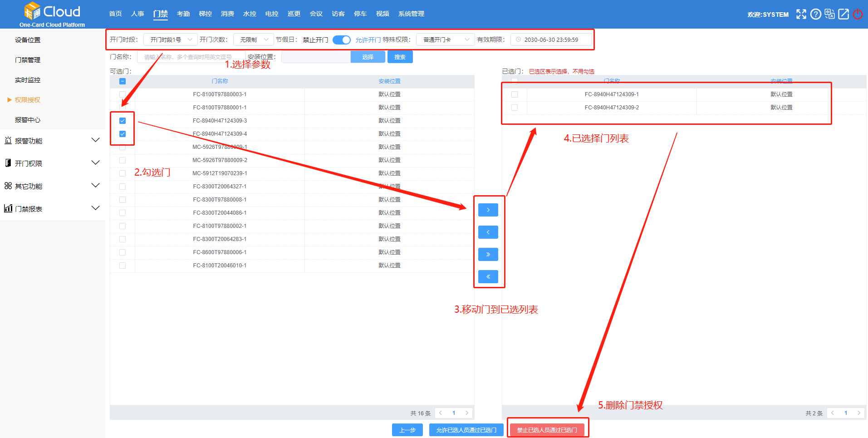Click the language translation icon
This screenshot has width=868, height=438.
pos(829,14)
